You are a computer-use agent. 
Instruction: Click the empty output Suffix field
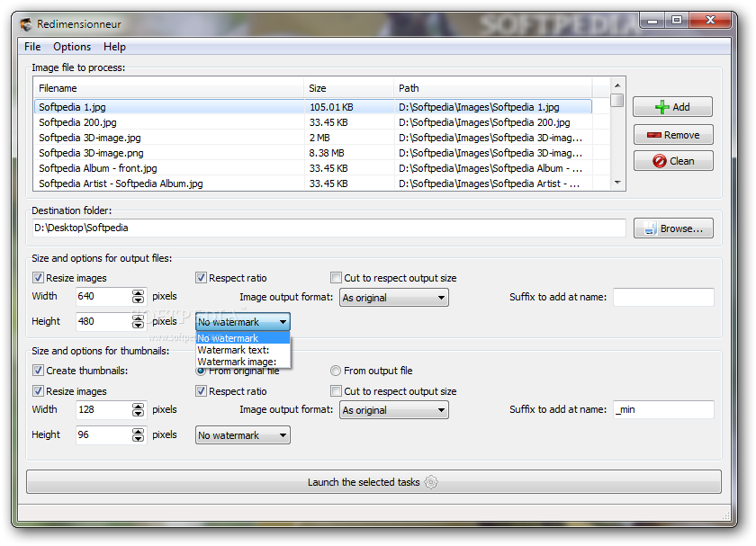[663, 297]
